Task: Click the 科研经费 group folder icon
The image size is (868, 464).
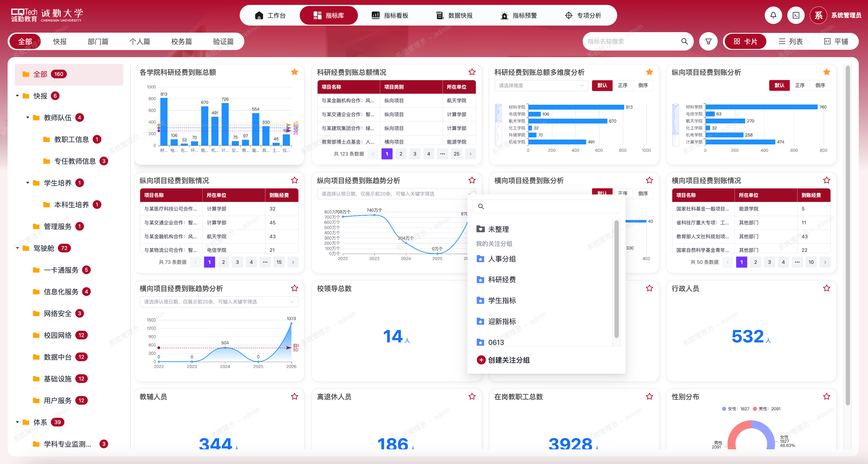Action: click(480, 280)
